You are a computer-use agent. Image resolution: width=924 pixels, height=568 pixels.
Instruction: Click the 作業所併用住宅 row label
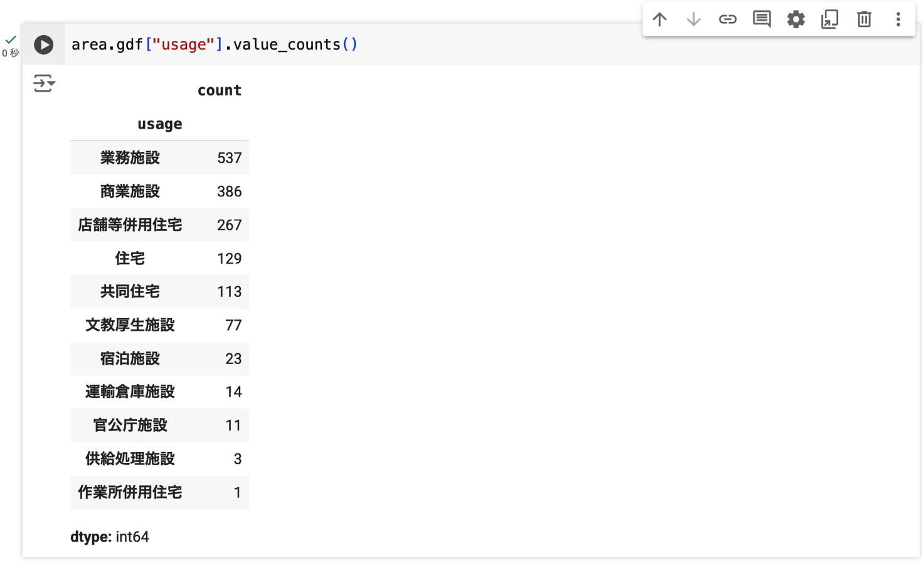[130, 493]
